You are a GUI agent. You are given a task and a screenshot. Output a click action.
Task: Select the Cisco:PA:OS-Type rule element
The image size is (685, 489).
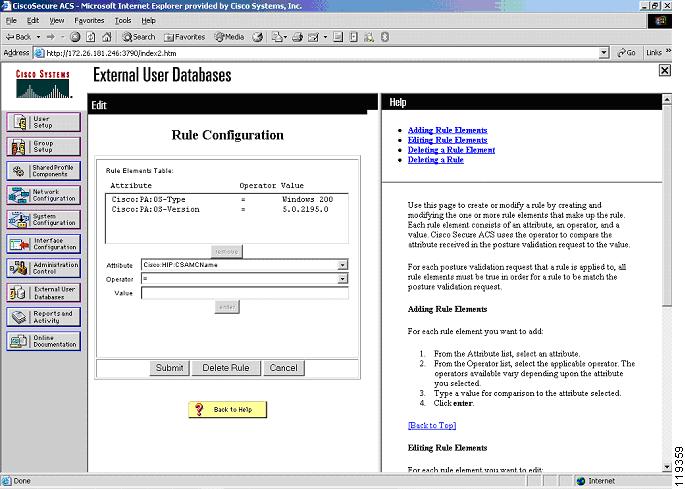point(227,200)
